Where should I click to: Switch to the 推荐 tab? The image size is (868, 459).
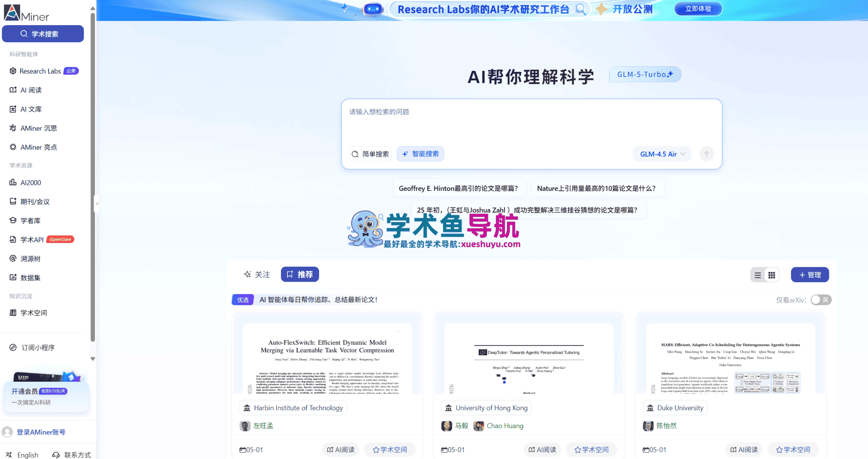tap(300, 274)
